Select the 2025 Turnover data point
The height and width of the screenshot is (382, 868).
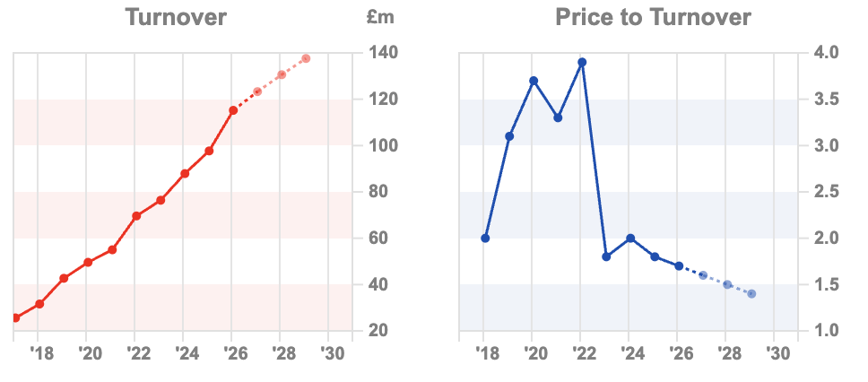point(209,151)
